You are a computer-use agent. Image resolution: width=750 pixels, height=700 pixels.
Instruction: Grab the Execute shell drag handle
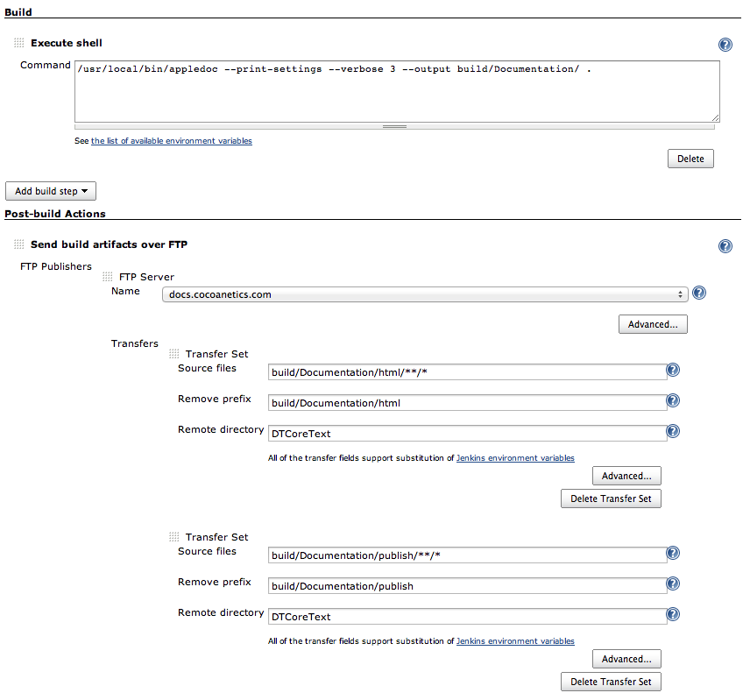coord(18,43)
